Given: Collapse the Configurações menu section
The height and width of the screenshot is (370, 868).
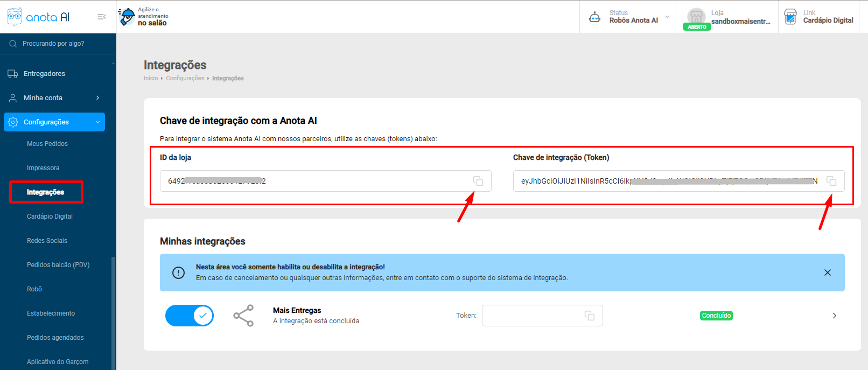Looking at the screenshot, I should point(97,122).
